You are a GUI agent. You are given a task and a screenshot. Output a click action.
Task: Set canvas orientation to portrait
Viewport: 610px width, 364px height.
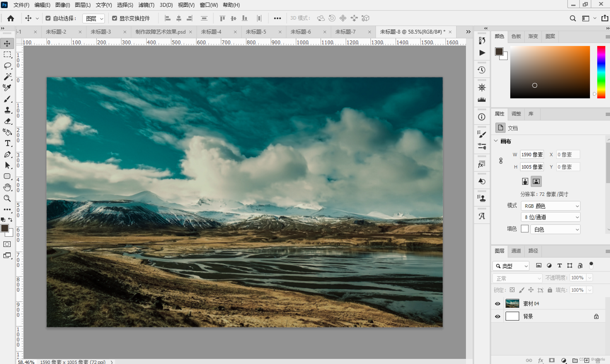[x=525, y=181]
